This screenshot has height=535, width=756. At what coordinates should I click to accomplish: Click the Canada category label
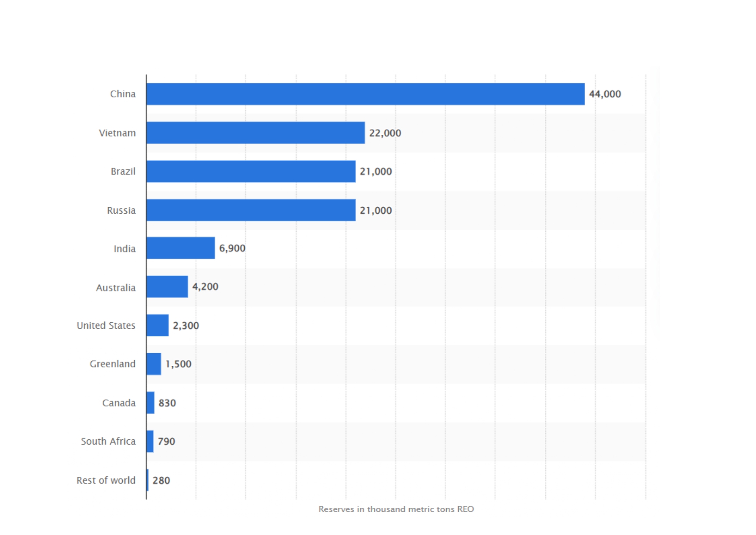point(119,403)
